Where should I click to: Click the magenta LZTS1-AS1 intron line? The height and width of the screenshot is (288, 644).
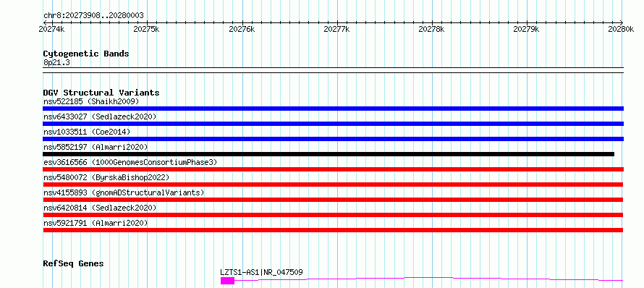pyautogui.click(x=429, y=279)
